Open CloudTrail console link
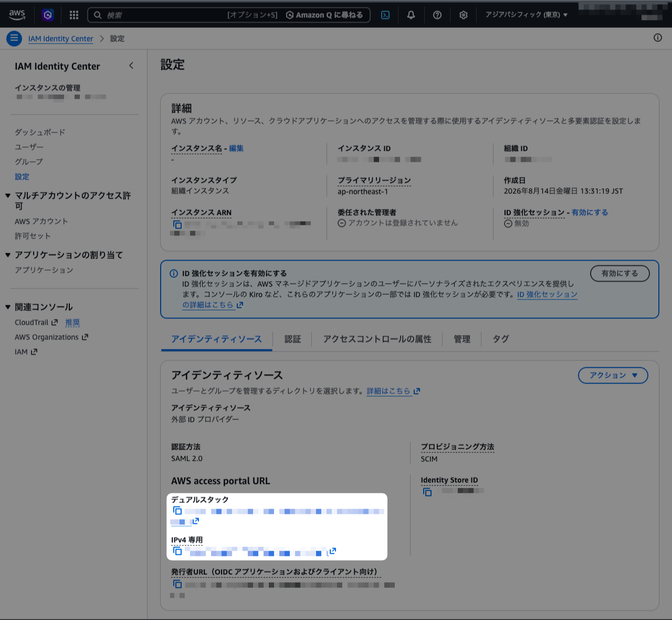 coord(36,323)
